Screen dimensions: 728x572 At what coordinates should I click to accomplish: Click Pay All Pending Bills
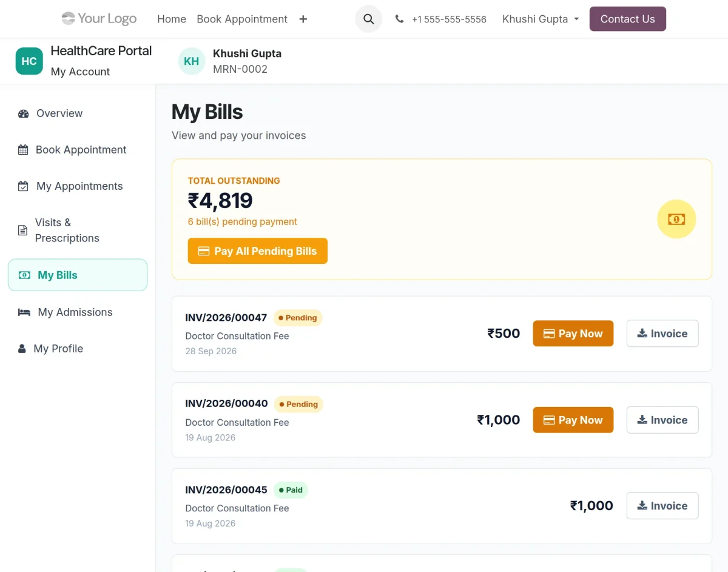pyautogui.click(x=258, y=251)
